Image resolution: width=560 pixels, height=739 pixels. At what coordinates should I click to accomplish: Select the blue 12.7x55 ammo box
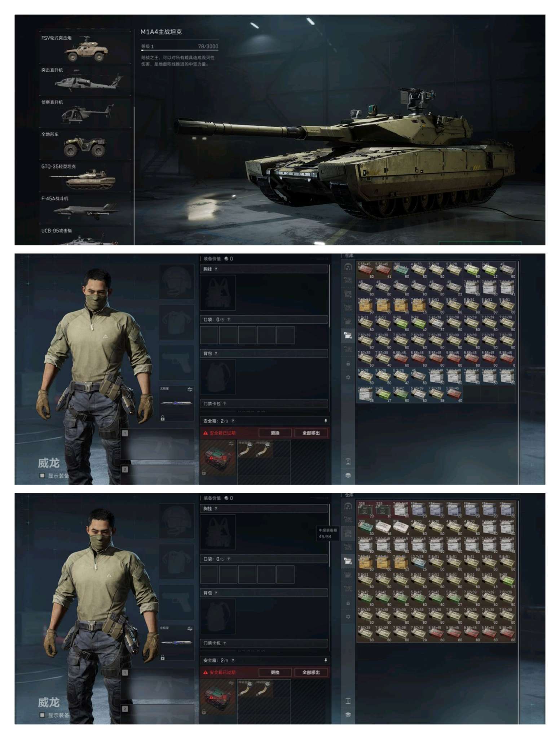(418, 563)
